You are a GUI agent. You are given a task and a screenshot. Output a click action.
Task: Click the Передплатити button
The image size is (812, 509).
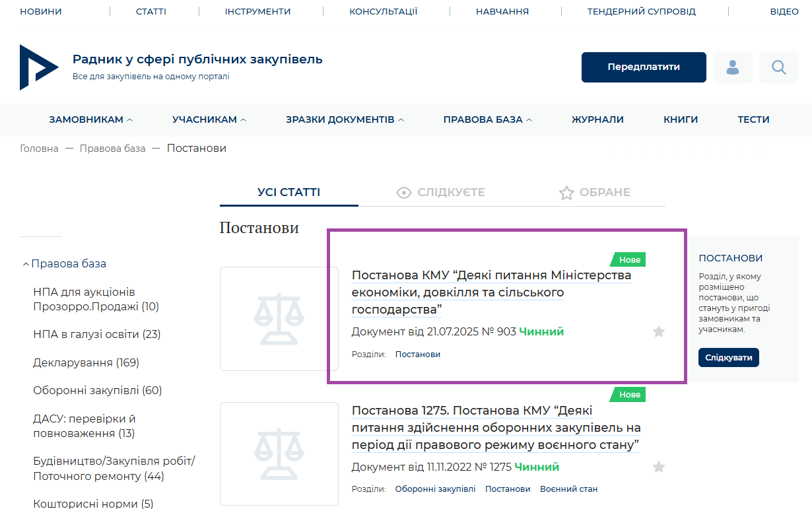(x=643, y=67)
